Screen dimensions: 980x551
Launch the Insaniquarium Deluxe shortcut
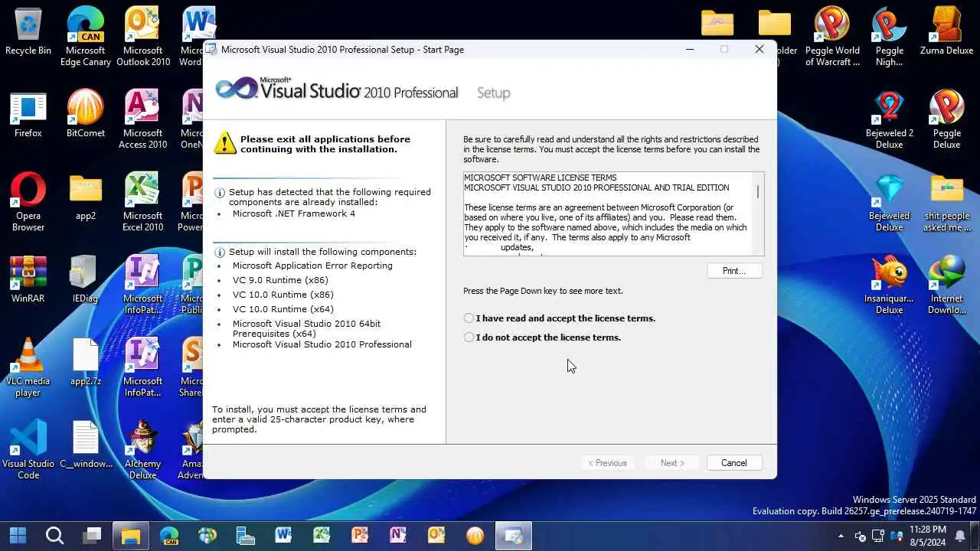889,285
